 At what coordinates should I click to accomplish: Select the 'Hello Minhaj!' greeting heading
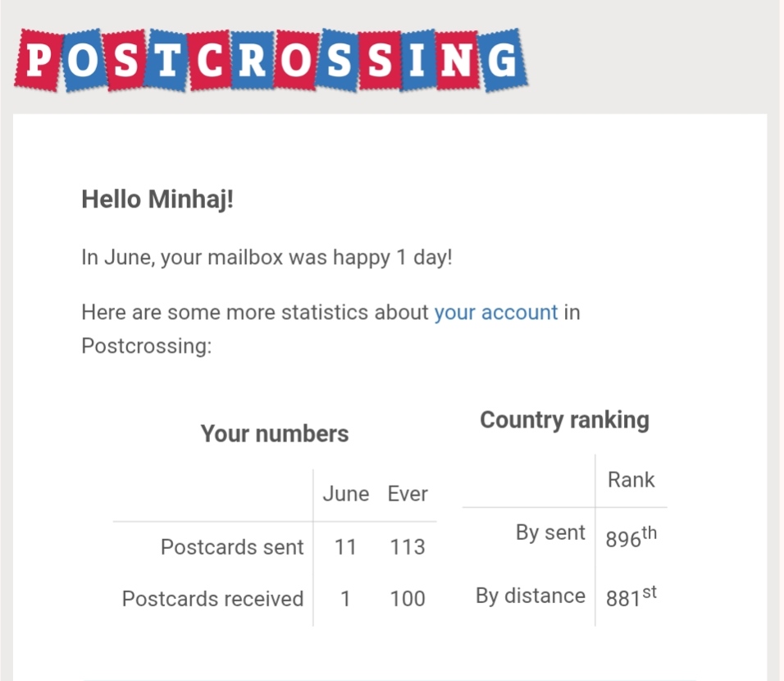[157, 199]
